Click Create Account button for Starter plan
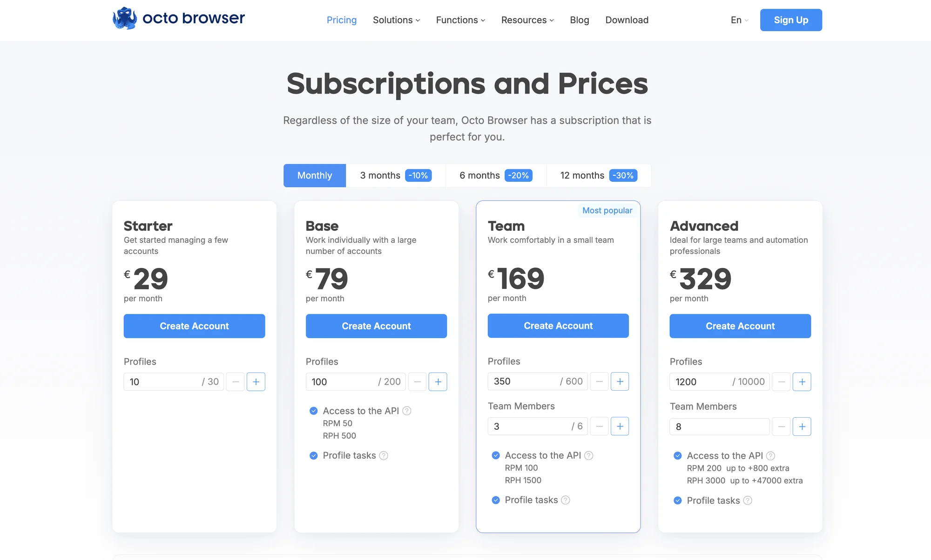The height and width of the screenshot is (560, 931). (194, 326)
